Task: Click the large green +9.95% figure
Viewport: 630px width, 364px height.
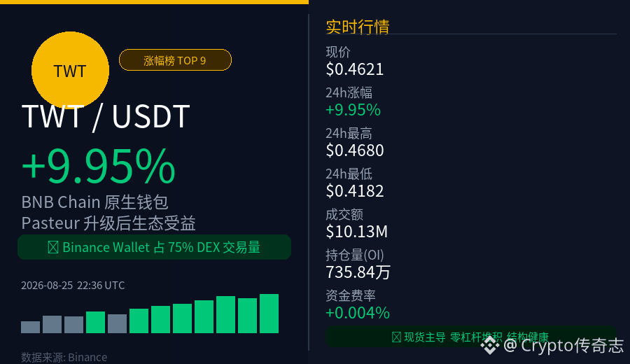Action: [99, 166]
